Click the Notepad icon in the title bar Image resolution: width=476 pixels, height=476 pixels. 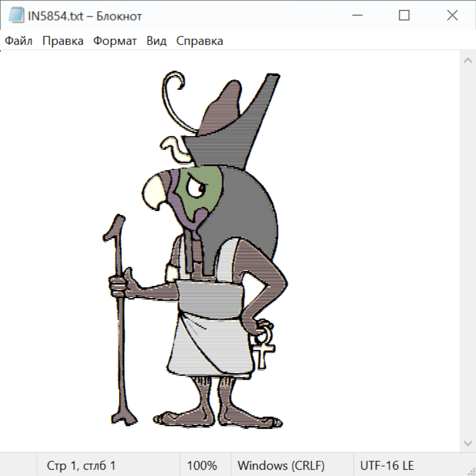[16, 16]
